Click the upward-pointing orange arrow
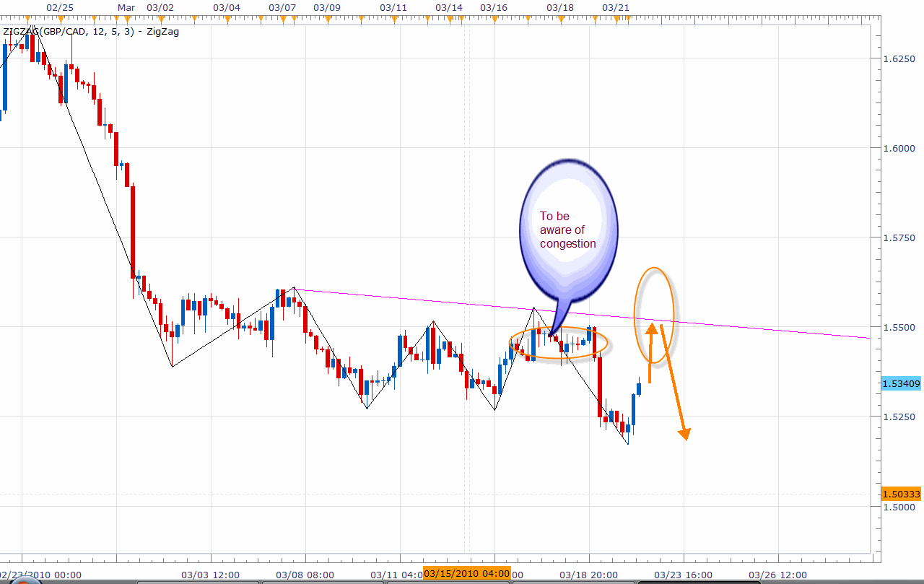The width and height of the screenshot is (924, 584). coord(650,352)
